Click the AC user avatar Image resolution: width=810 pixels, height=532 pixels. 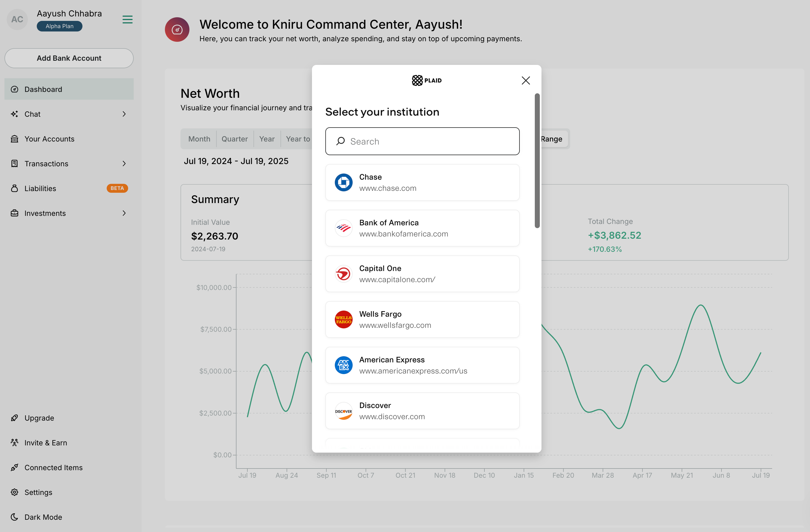click(17, 19)
